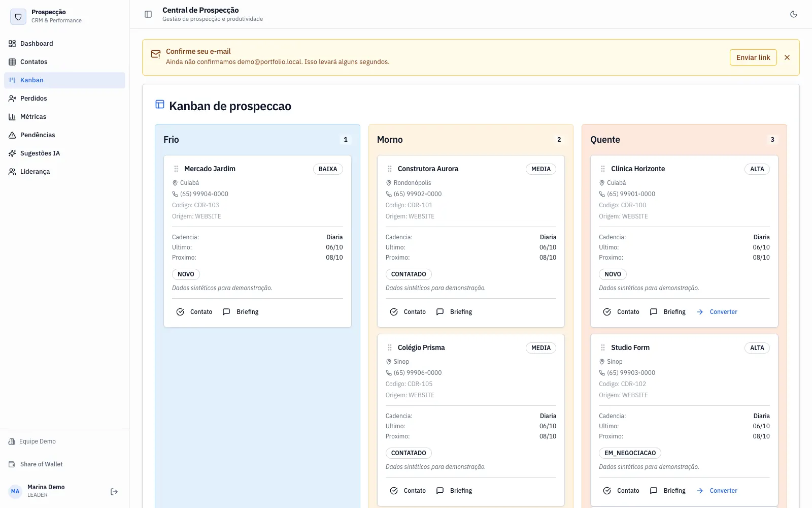Click the EM_NEGOCIACAO status badge

[x=630, y=453]
